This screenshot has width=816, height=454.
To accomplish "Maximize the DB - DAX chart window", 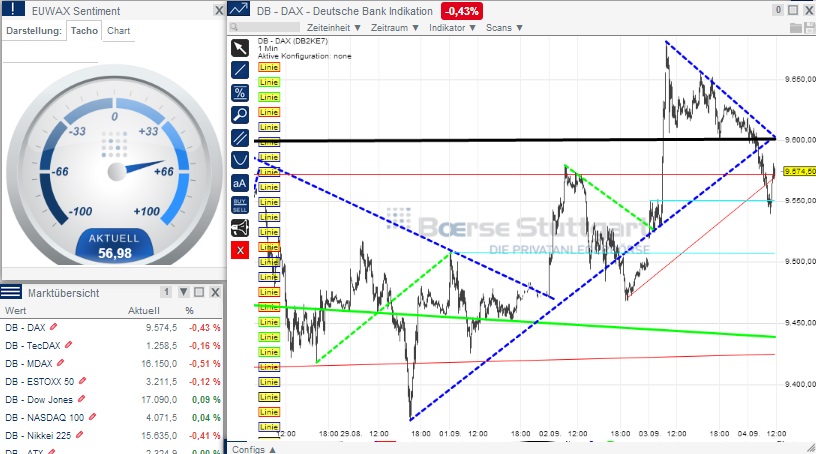I will click(793, 10).
